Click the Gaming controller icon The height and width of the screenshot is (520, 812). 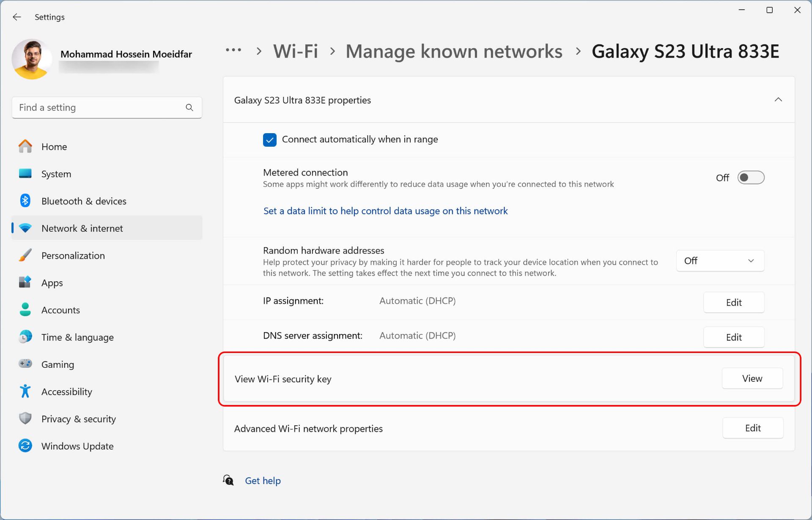tap(25, 364)
